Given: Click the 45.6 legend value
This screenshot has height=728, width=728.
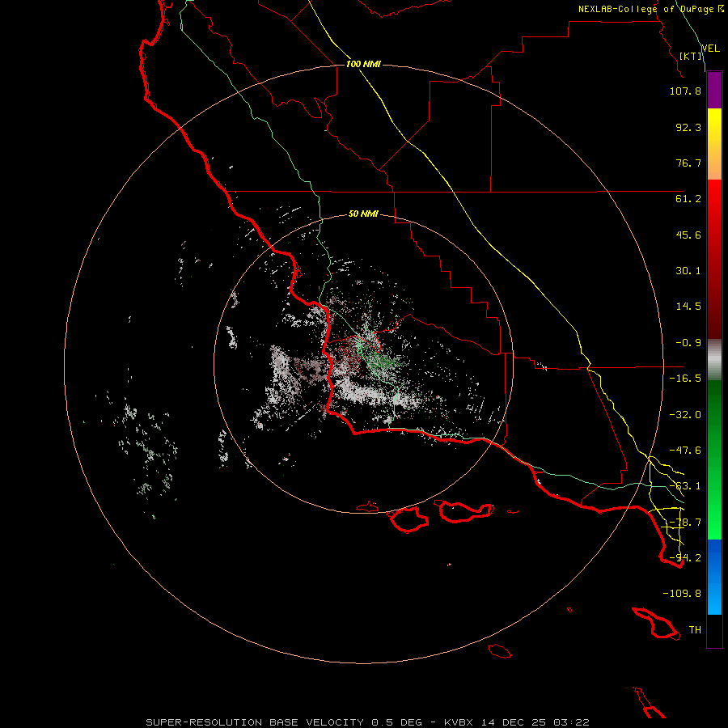Looking at the screenshot, I should tap(688, 235).
